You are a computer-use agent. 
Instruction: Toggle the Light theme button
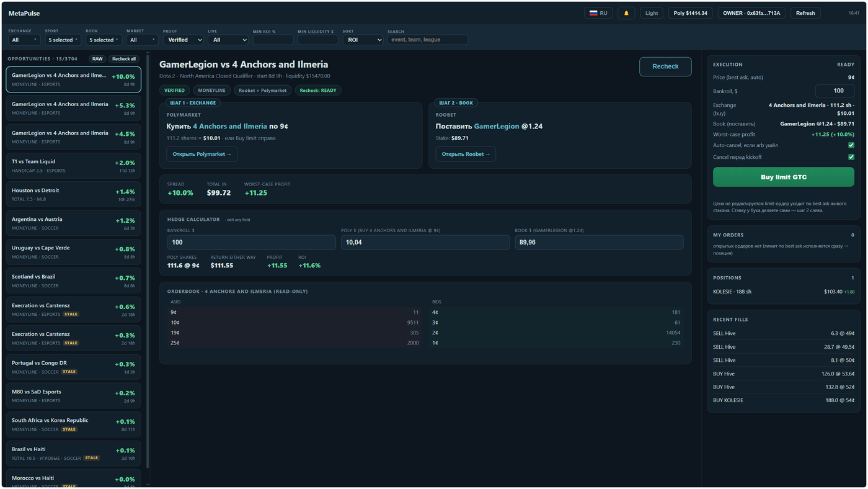point(652,13)
